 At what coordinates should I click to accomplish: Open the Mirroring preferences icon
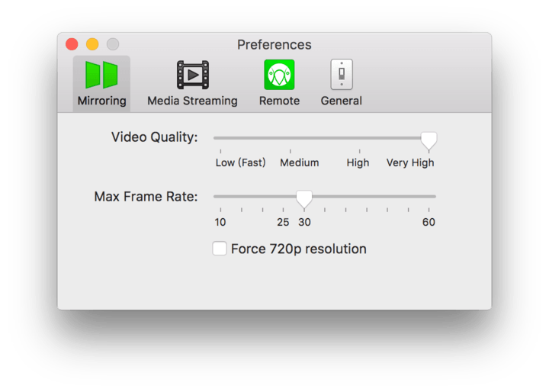[x=101, y=75]
